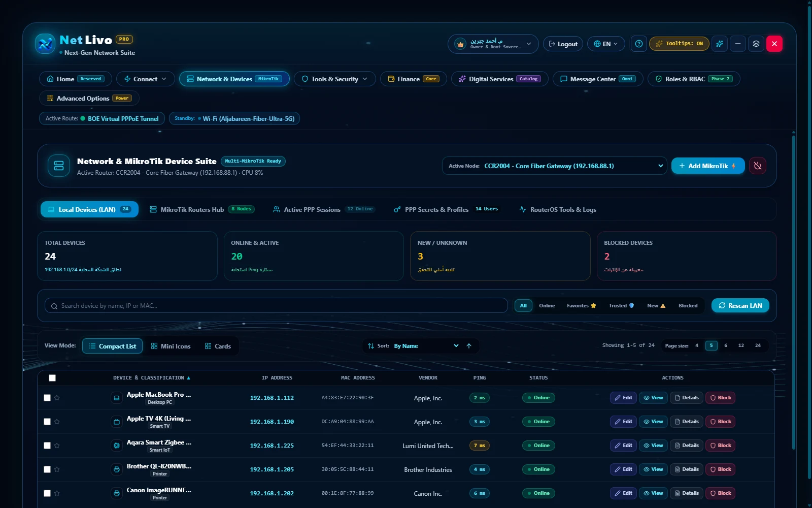Switch to MikroTik Routers Hub tab
The height and width of the screenshot is (508, 812).
202,209
